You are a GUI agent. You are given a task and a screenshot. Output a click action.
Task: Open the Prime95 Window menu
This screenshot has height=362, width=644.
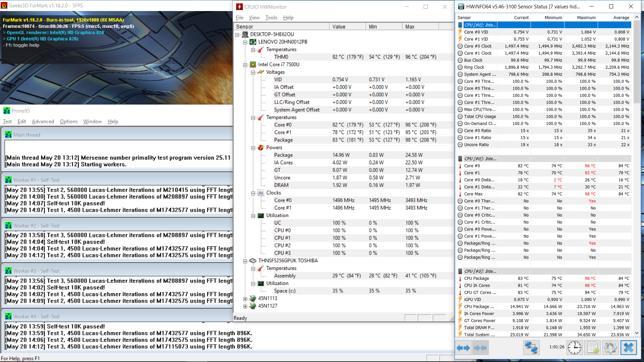(x=93, y=121)
